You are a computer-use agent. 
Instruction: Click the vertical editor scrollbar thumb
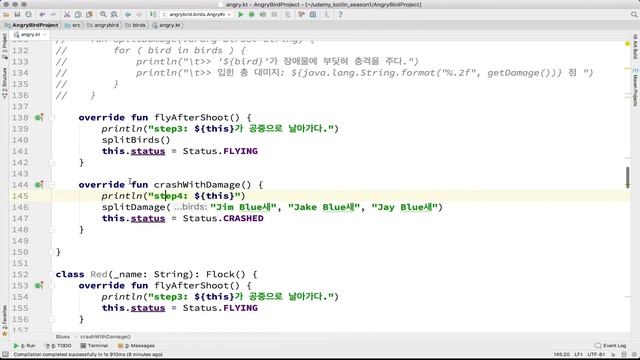[x=627, y=178]
